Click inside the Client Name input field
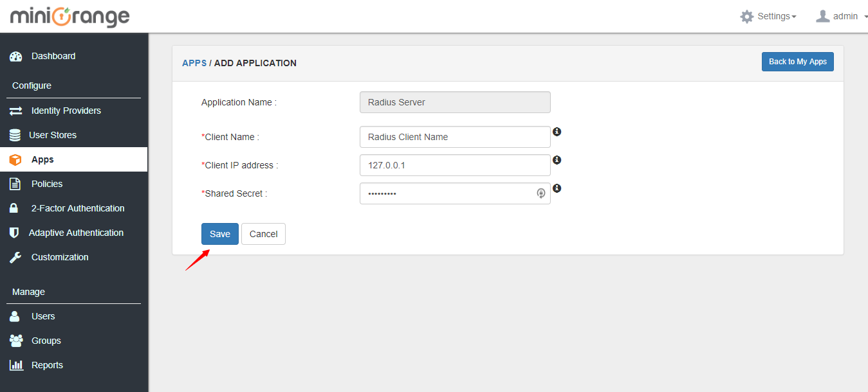Viewport: 868px width, 392px height. tap(455, 137)
